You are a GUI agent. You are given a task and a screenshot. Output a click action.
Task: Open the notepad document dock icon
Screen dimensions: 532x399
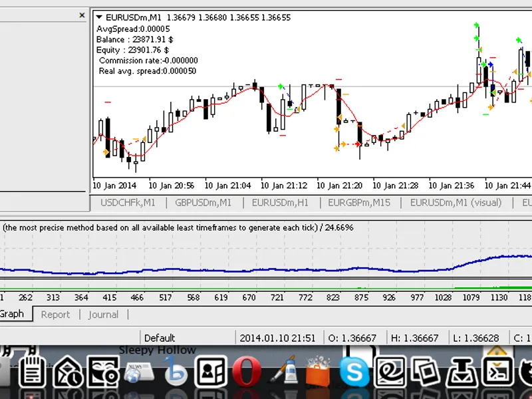33,371
